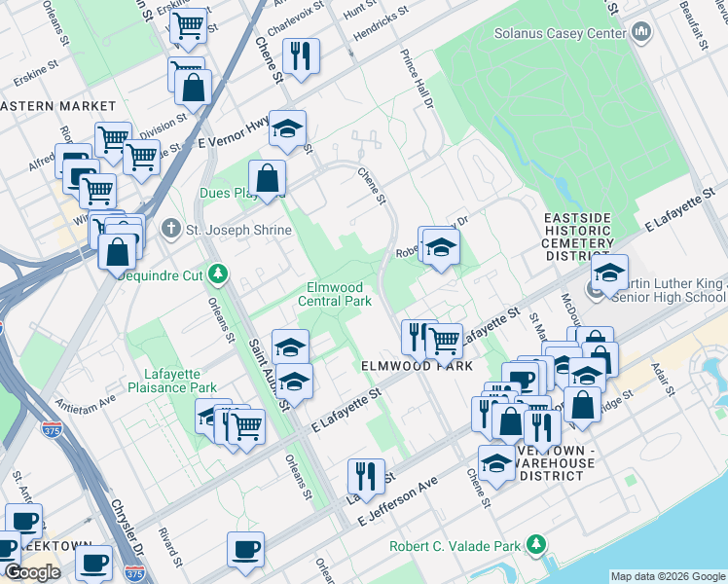This screenshot has height=584, width=728.
Task: Select the Eastern Market neighborhood label
Action: 58,106
